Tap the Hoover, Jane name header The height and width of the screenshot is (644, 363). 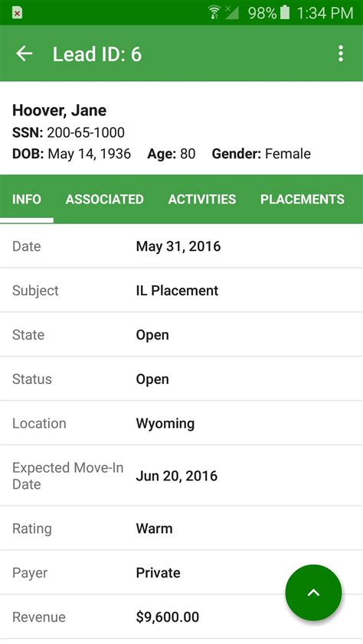59,110
